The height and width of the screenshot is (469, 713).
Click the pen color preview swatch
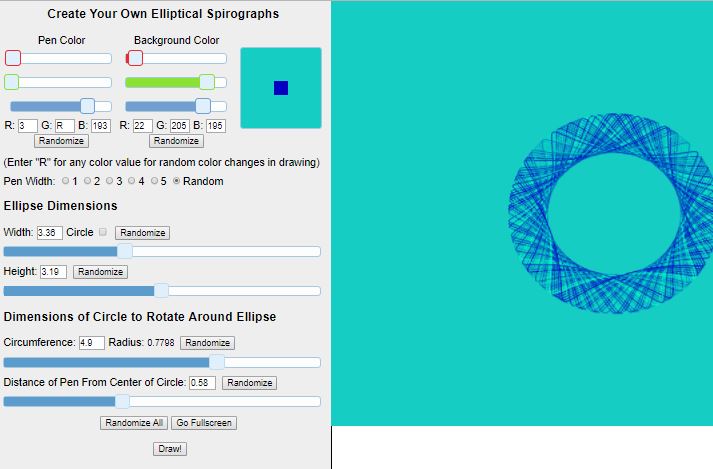click(x=281, y=88)
